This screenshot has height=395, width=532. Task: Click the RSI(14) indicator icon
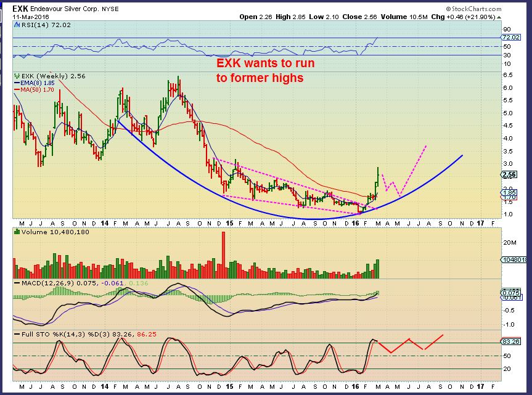click(x=17, y=25)
